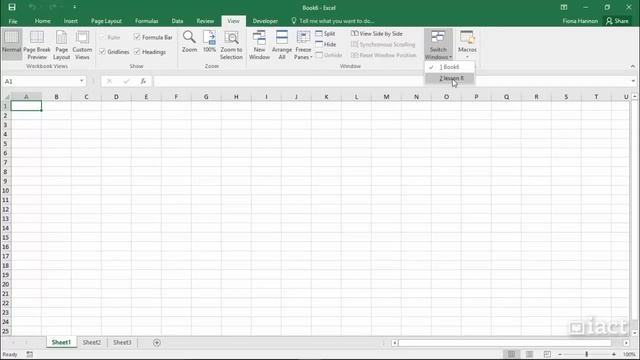The width and height of the screenshot is (640, 360).
Task: Expand the formula bar chevron
Action: 633,81
